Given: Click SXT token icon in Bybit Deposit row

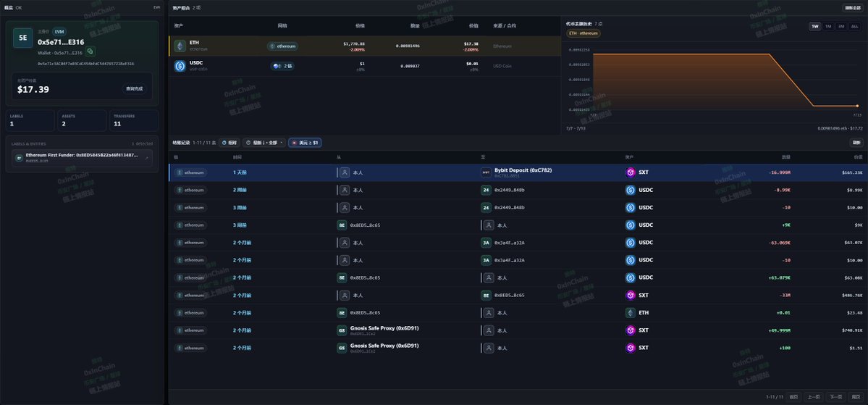Looking at the screenshot, I should [630, 172].
